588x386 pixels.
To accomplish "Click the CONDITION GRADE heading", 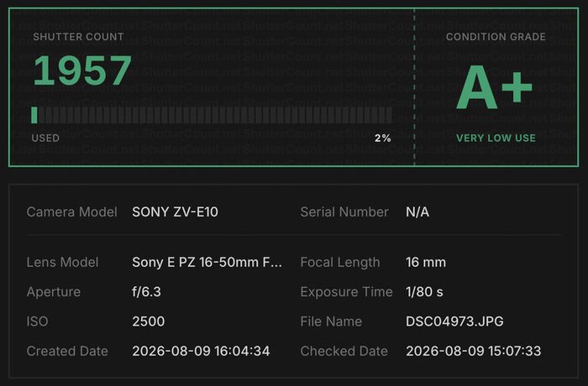I will [x=496, y=37].
